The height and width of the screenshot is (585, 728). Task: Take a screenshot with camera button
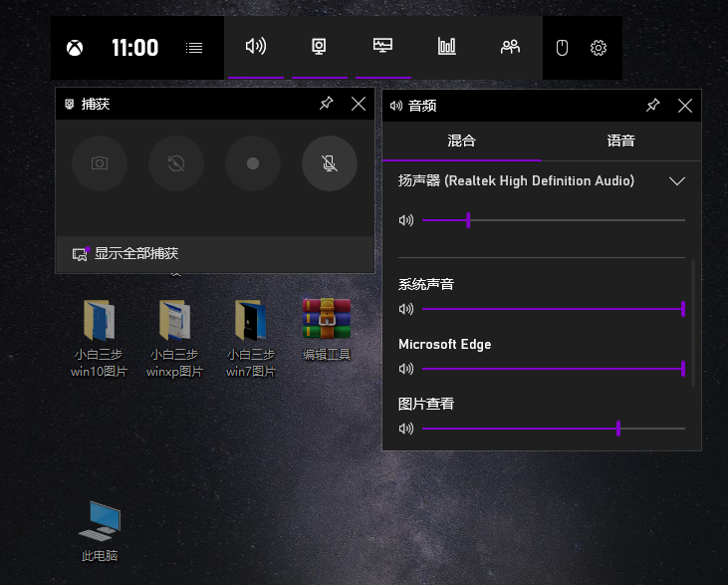[100, 163]
